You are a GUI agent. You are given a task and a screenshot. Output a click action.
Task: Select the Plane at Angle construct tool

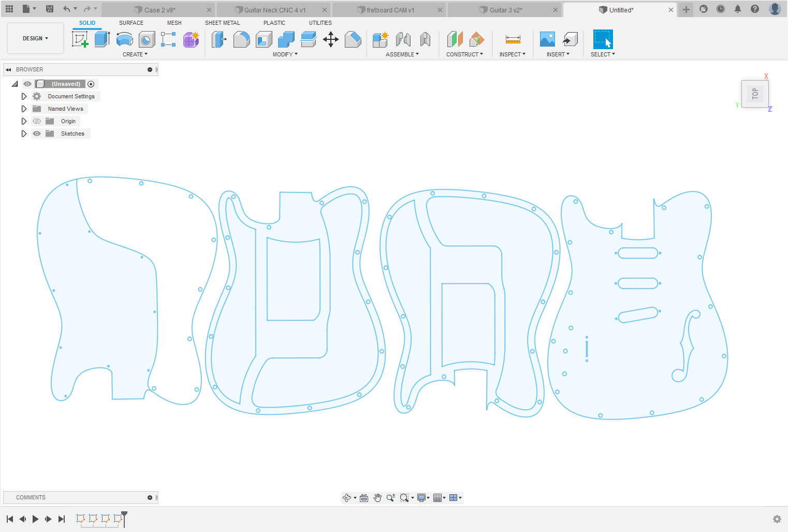477,39
